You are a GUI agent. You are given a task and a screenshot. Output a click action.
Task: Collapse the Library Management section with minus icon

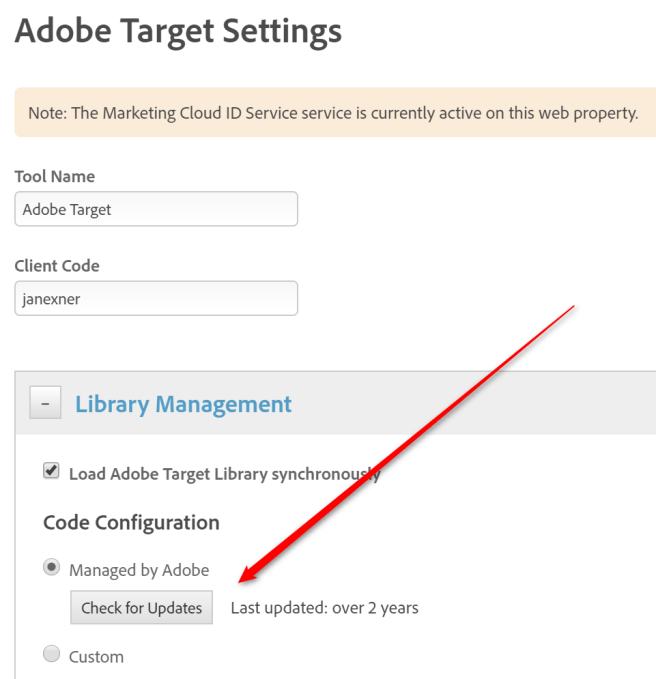click(45, 404)
